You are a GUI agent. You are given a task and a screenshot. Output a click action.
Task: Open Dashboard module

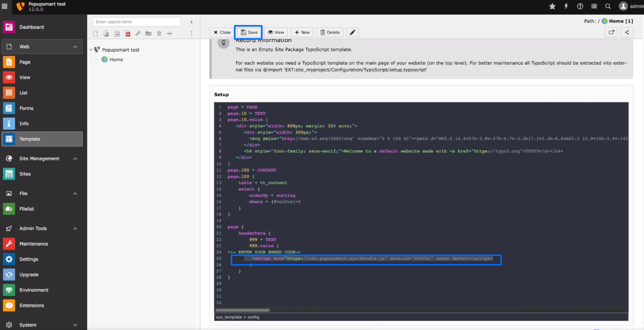[42, 27]
